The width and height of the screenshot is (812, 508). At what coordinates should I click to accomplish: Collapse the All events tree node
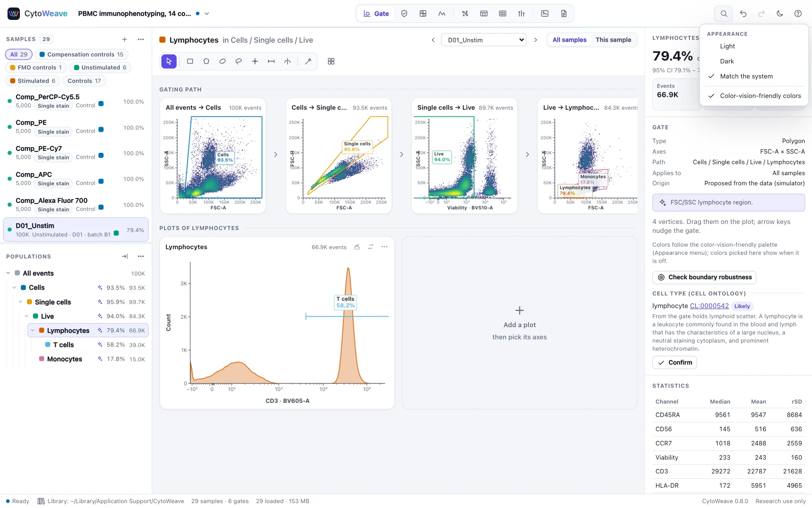coord(8,273)
